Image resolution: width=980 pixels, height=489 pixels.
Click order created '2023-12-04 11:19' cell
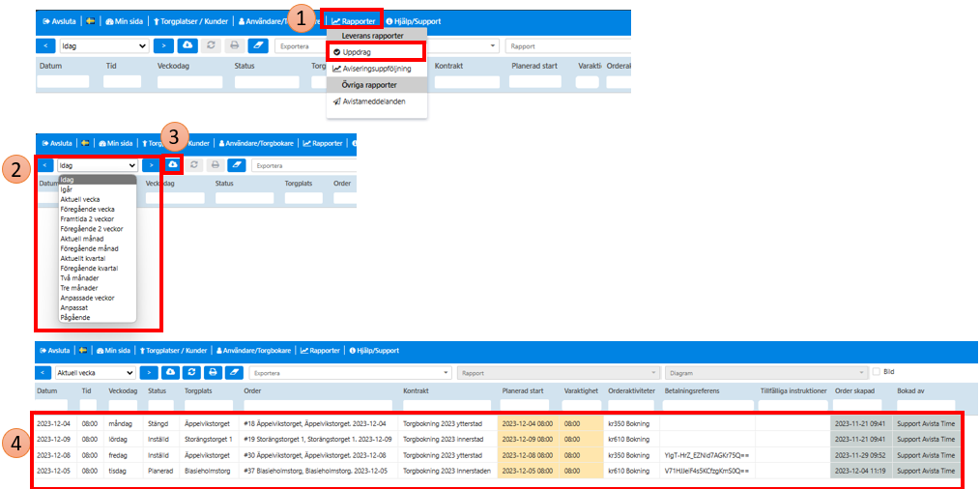pos(861,471)
